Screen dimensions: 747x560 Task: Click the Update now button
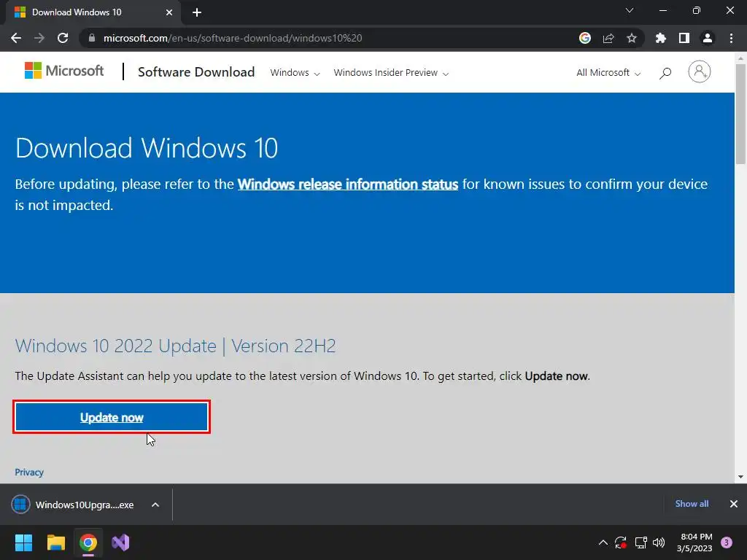coord(112,417)
